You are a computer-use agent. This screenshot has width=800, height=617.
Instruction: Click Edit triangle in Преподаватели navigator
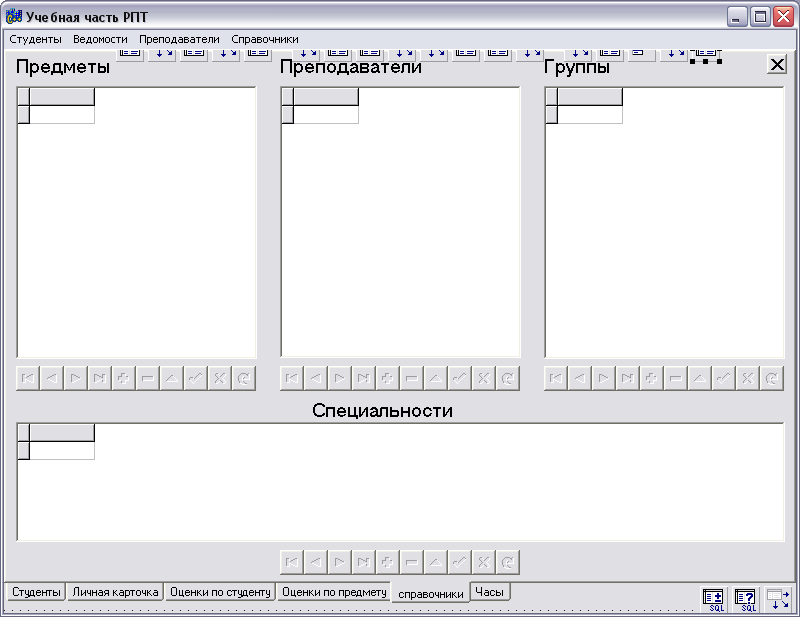(436, 379)
